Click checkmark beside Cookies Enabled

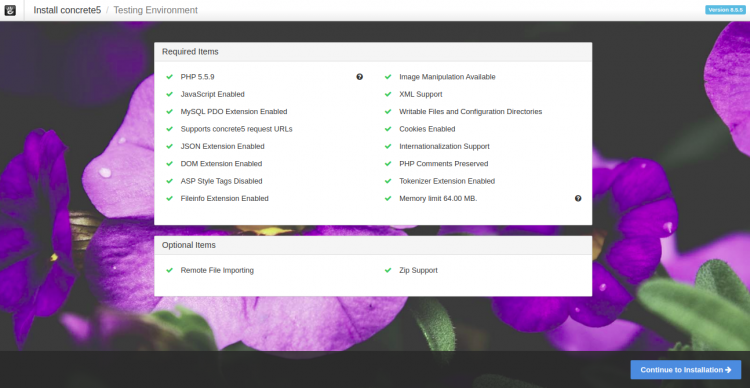[388, 129]
